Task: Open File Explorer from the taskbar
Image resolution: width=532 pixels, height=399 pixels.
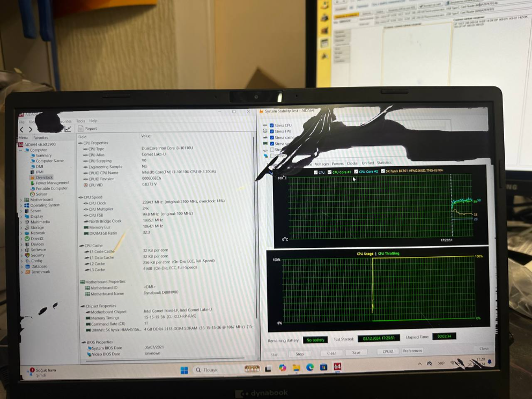Action: click(x=296, y=367)
